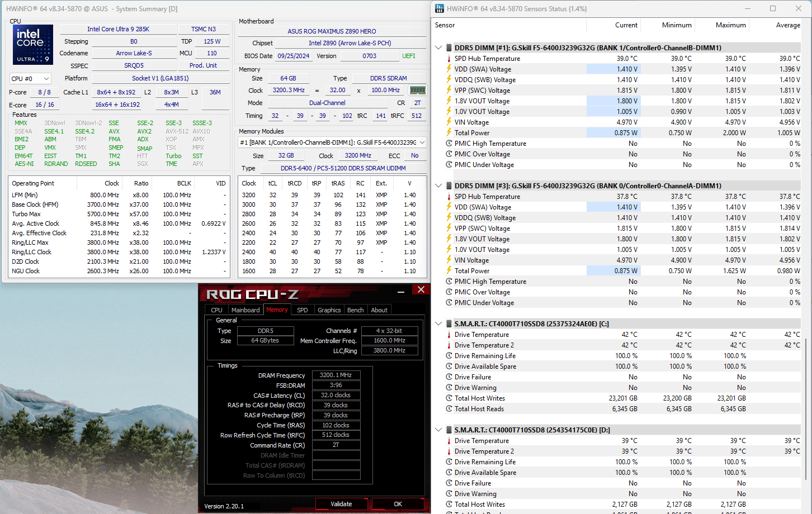Image resolution: width=812 pixels, height=514 pixels.
Task: Click DIMM [#1] SPD Hub Temperature thermometer icon
Action: [x=449, y=59]
